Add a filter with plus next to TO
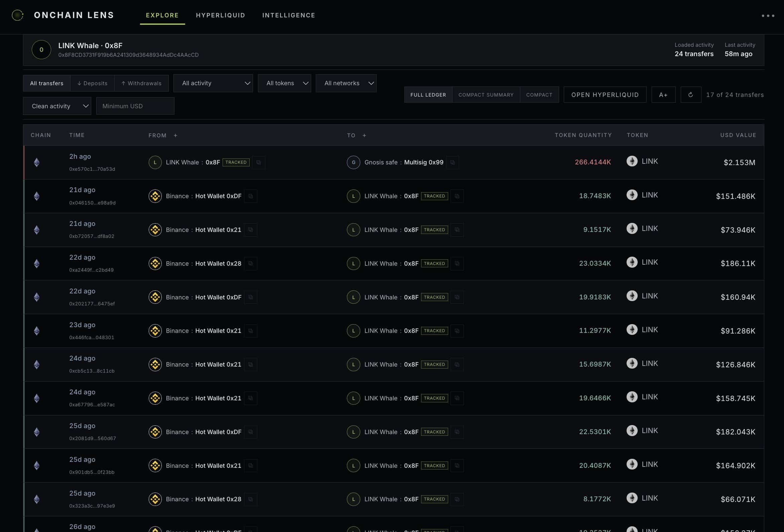Viewport: 784px width, 532px height. pos(364,136)
